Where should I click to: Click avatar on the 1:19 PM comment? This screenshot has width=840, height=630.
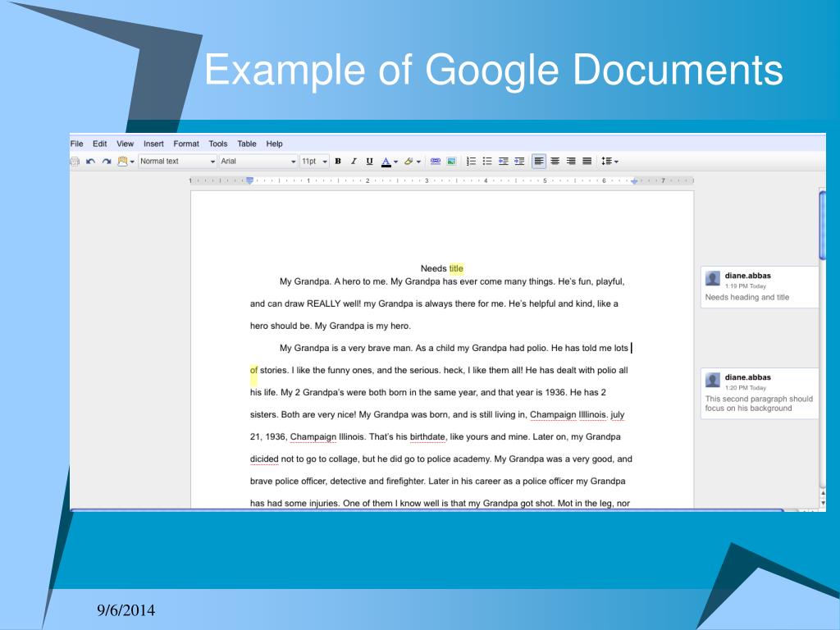point(713,278)
